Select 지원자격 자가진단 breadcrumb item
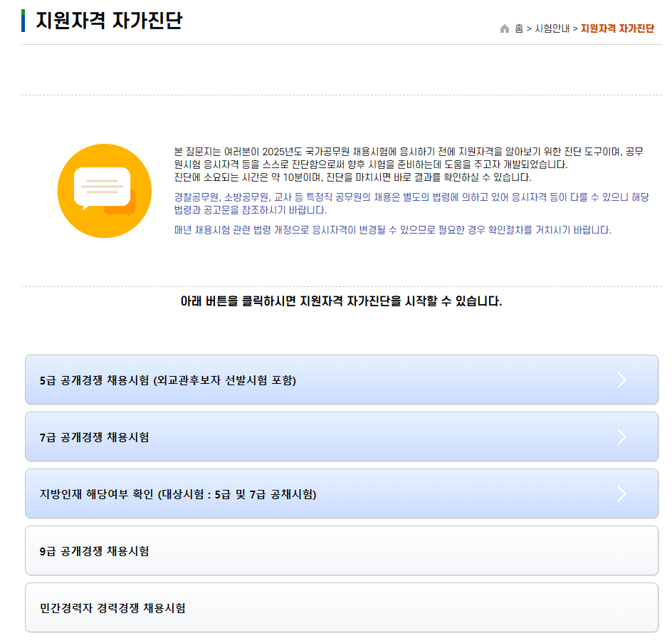Viewport: 672px width, 643px height. pyautogui.click(x=617, y=28)
